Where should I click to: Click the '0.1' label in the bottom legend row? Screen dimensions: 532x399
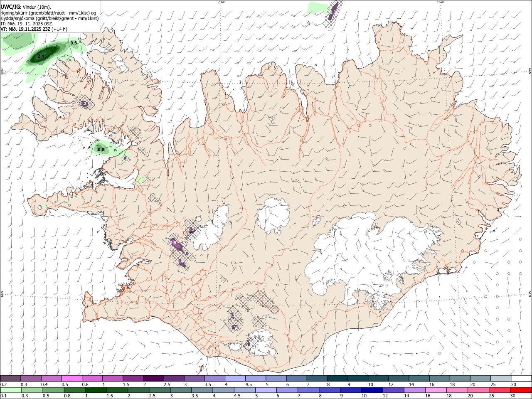(x=3, y=396)
